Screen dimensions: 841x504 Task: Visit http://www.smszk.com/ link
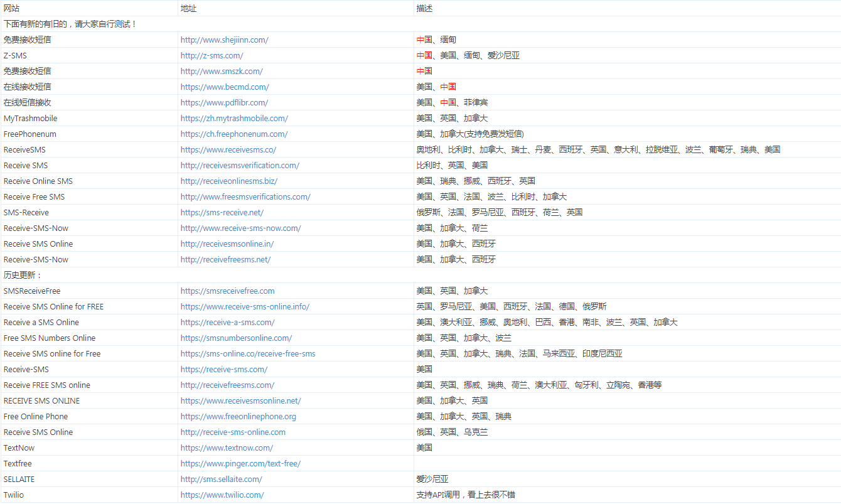(222, 71)
